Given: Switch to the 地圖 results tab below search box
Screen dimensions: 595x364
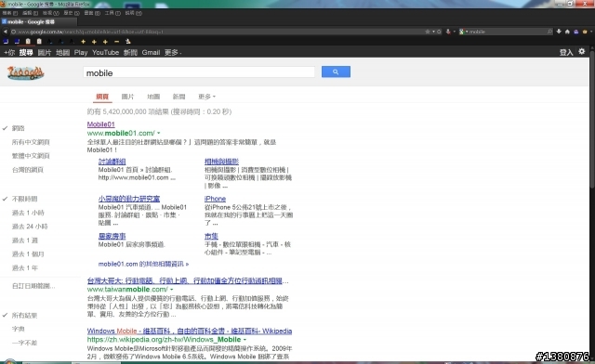Looking at the screenshot, I should coord(153,97).
